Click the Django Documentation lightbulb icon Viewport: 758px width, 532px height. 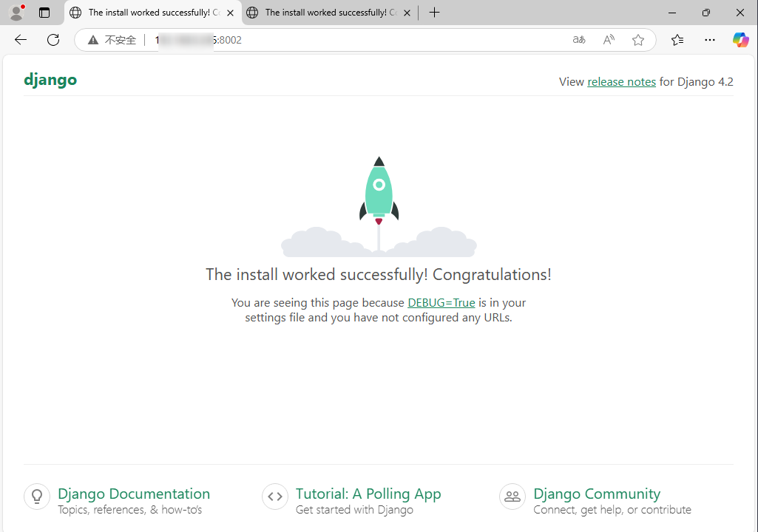pyautogui.click(x=37, y=497)
